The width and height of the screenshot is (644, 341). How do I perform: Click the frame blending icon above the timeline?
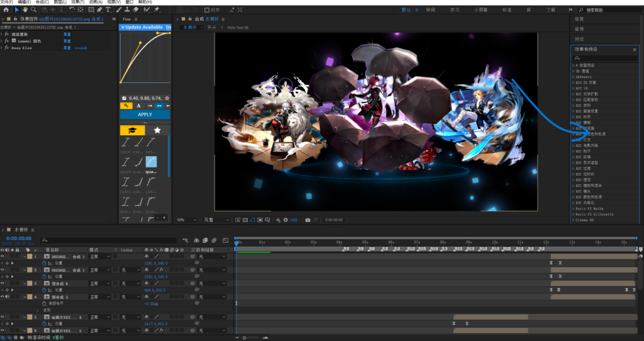[206, 240]
